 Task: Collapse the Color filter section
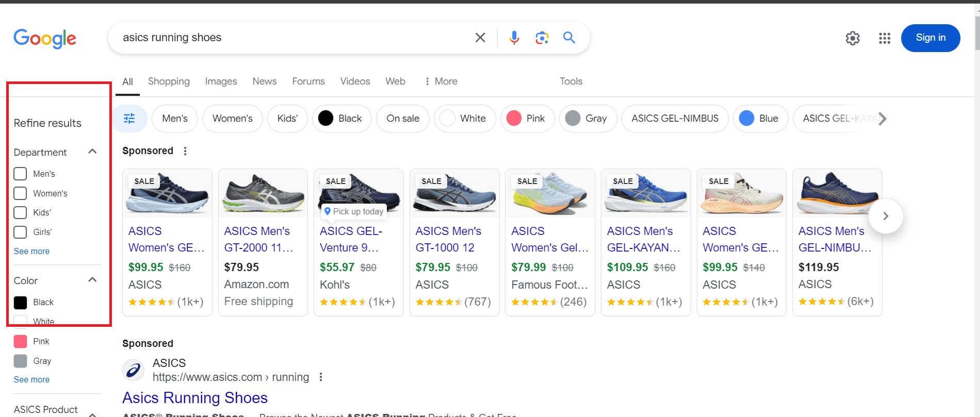pos(92,280)
